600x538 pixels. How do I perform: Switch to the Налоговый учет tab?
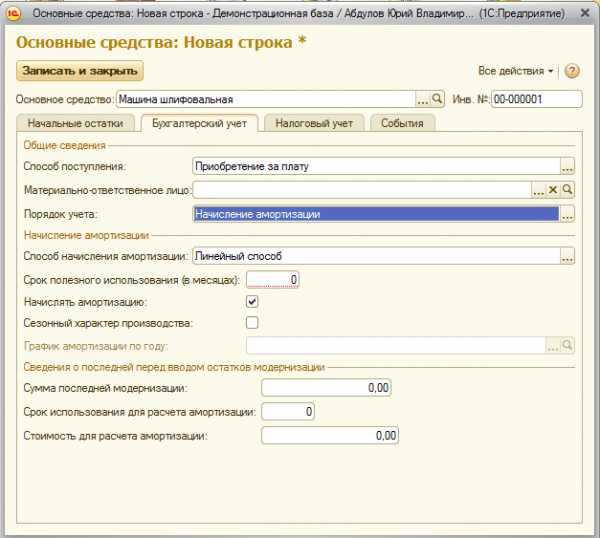coord(314,123)
